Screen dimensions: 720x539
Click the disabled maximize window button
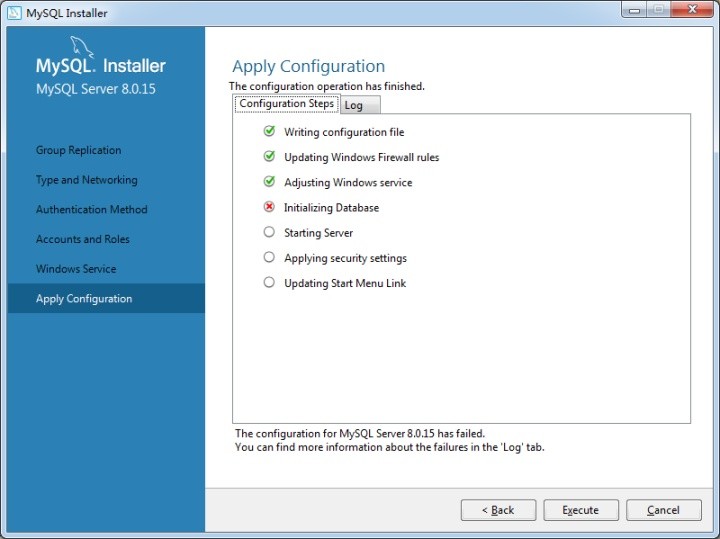(x=658, y=10)
